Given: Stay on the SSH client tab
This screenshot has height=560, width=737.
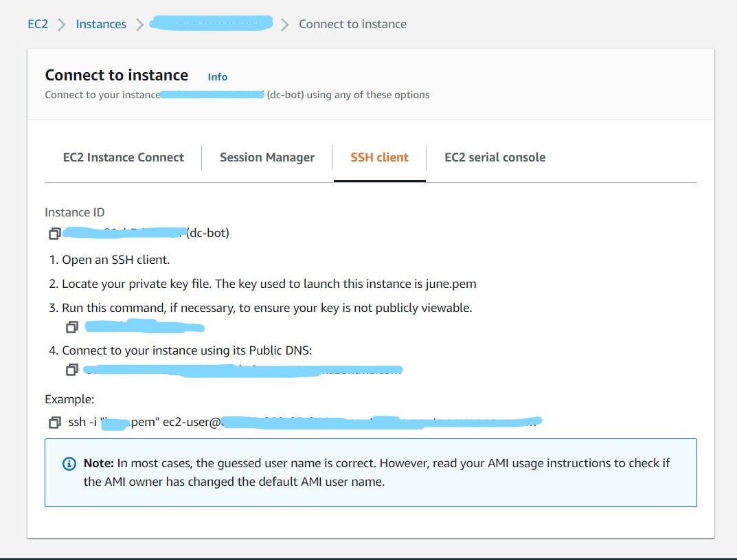Looking at the screenshot, I should pyautogui.click(x=379, y=157).
